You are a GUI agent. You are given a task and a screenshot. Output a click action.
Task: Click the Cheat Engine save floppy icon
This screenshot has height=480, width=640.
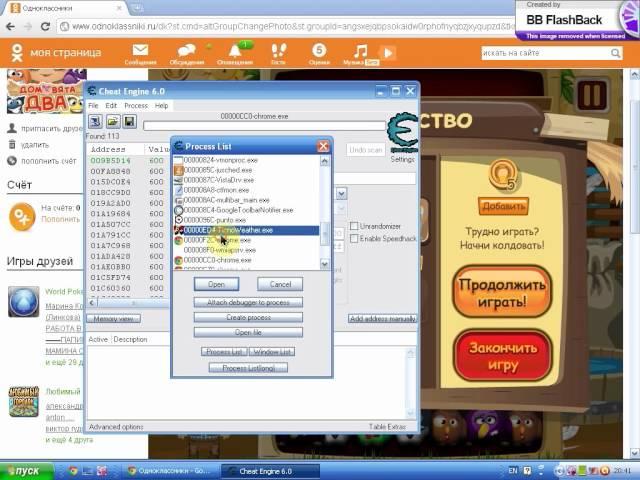[129, 122]
